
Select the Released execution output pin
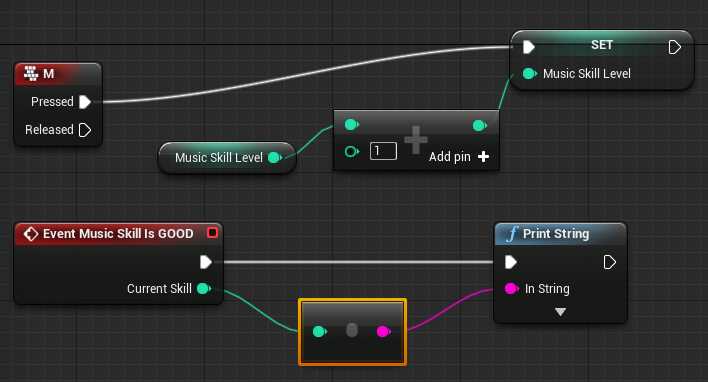tap(84, 130)
